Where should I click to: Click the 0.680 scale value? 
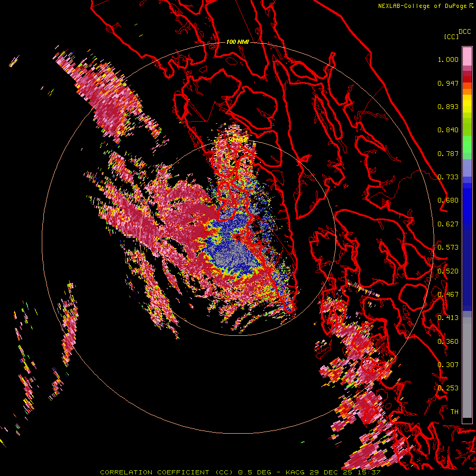[448, 200]
